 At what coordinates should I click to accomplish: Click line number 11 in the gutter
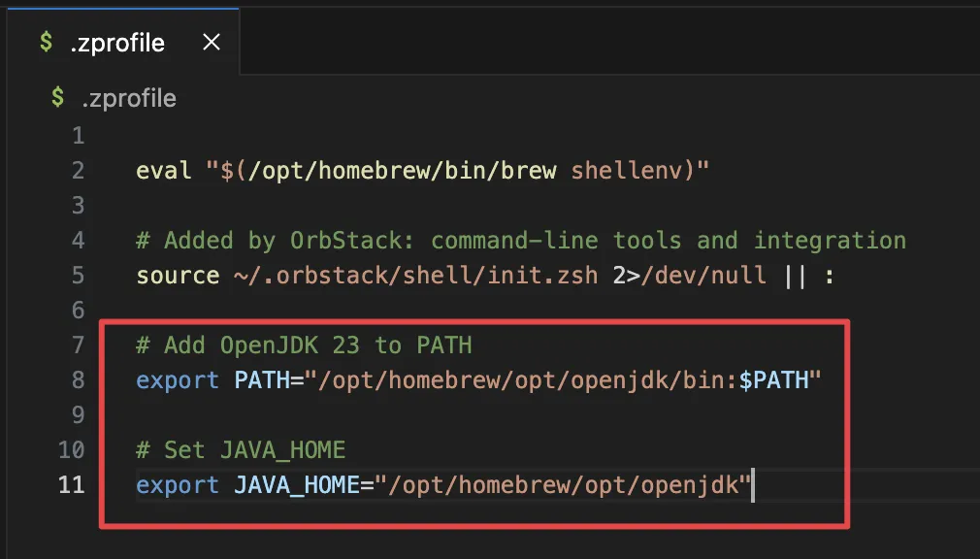pos(72,484)
